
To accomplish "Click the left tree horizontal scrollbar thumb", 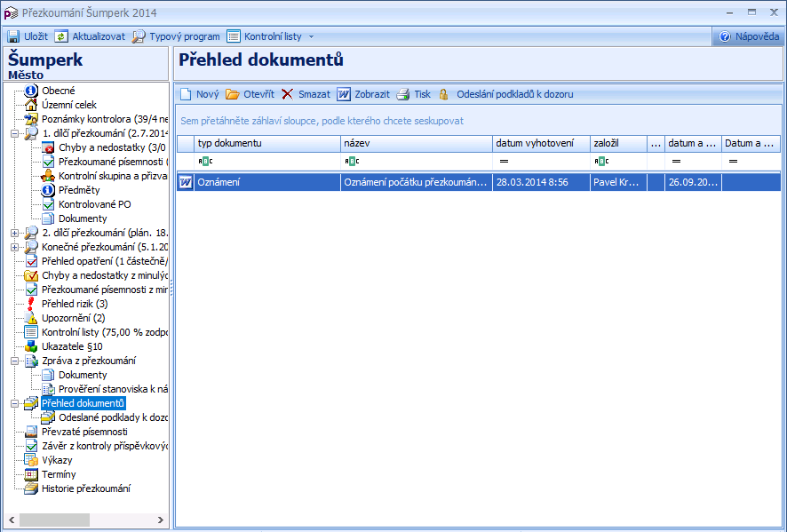I will (54, 520).
